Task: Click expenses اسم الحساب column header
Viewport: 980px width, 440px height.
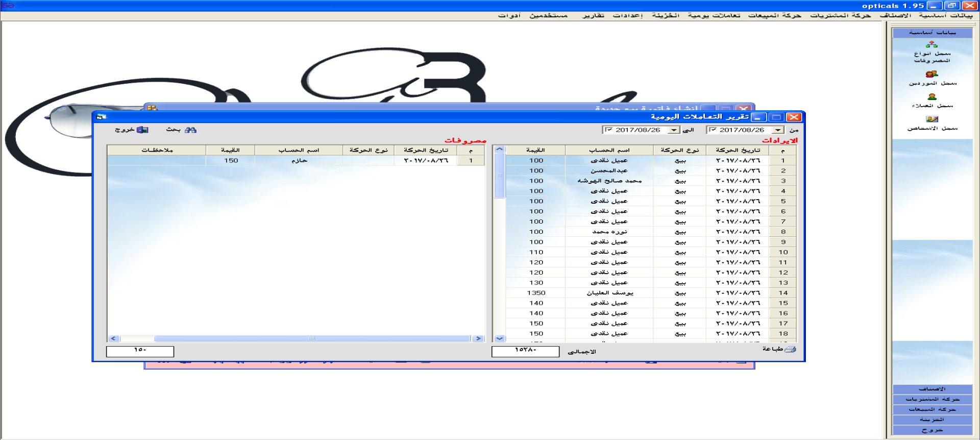Action: point(299,150)
